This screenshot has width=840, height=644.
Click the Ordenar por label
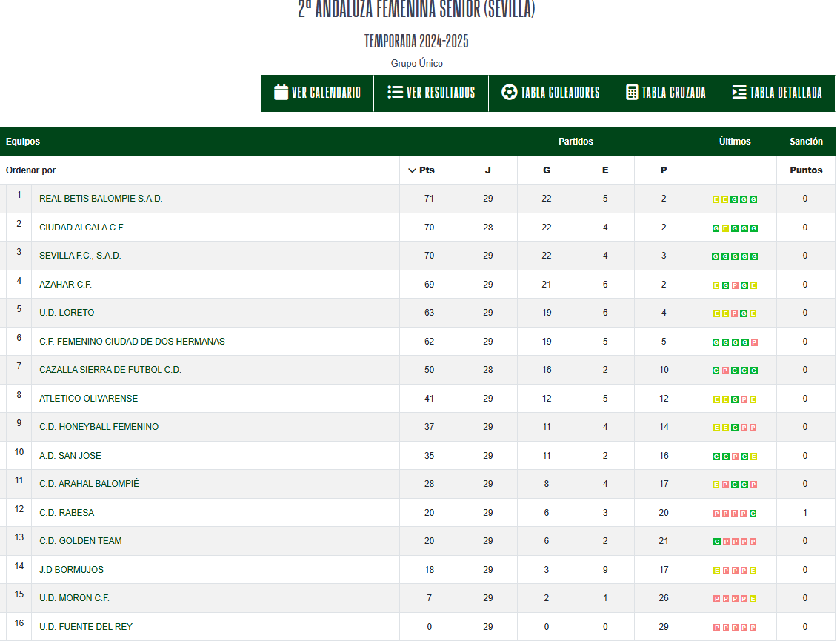coord(30,170)
